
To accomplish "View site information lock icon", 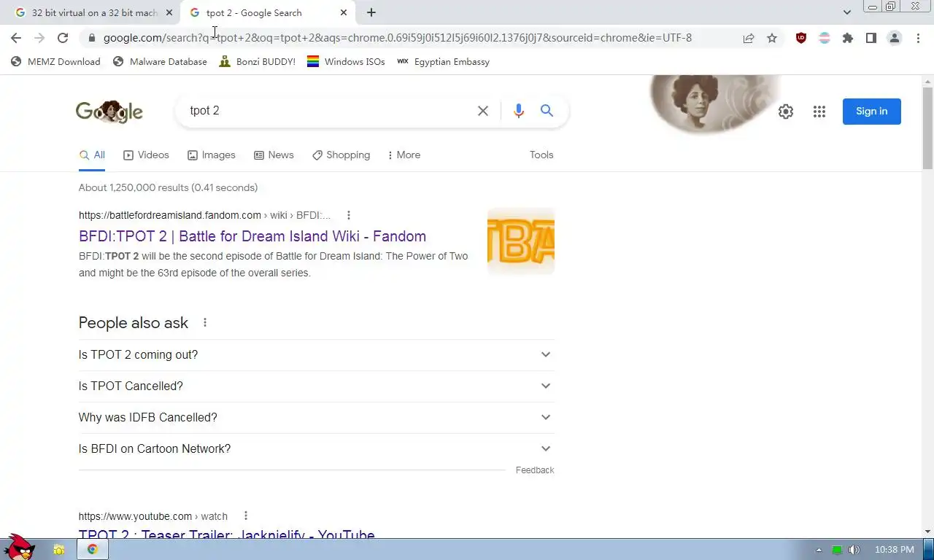I will tap(91, 38).
